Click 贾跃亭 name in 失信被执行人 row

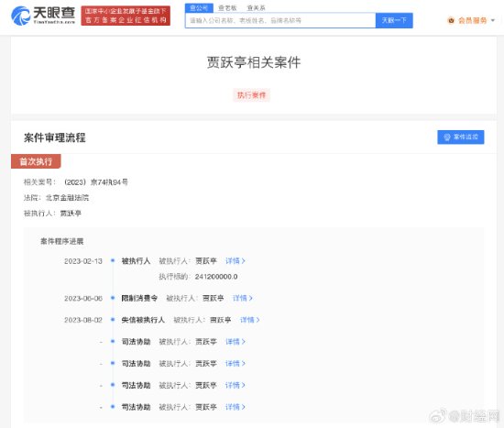[221, 320]
